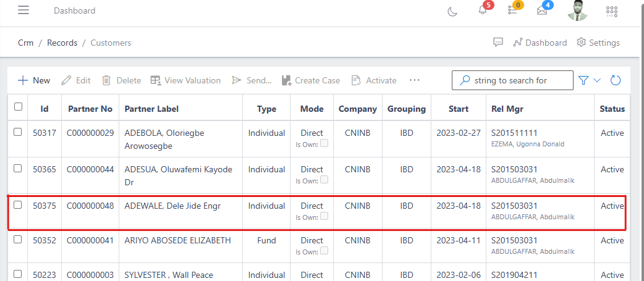
Task: Click Id cell 50223
Action: pos(44,275)
